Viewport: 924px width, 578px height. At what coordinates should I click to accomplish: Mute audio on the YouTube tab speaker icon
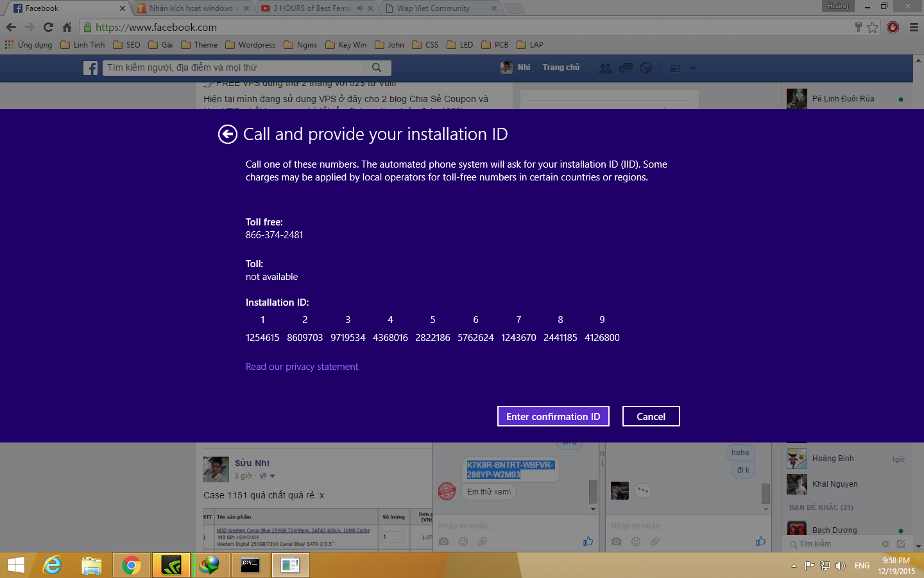pos(360,8)
